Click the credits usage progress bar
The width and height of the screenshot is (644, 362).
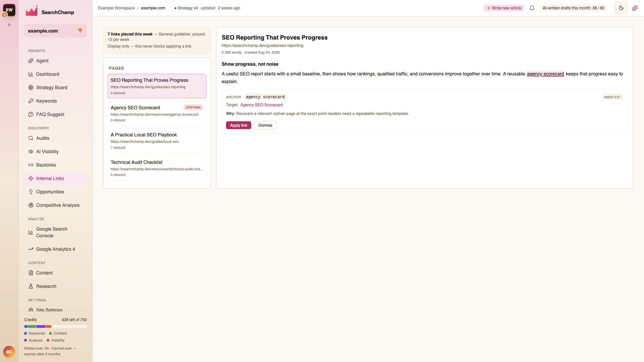tap(55, 326)
